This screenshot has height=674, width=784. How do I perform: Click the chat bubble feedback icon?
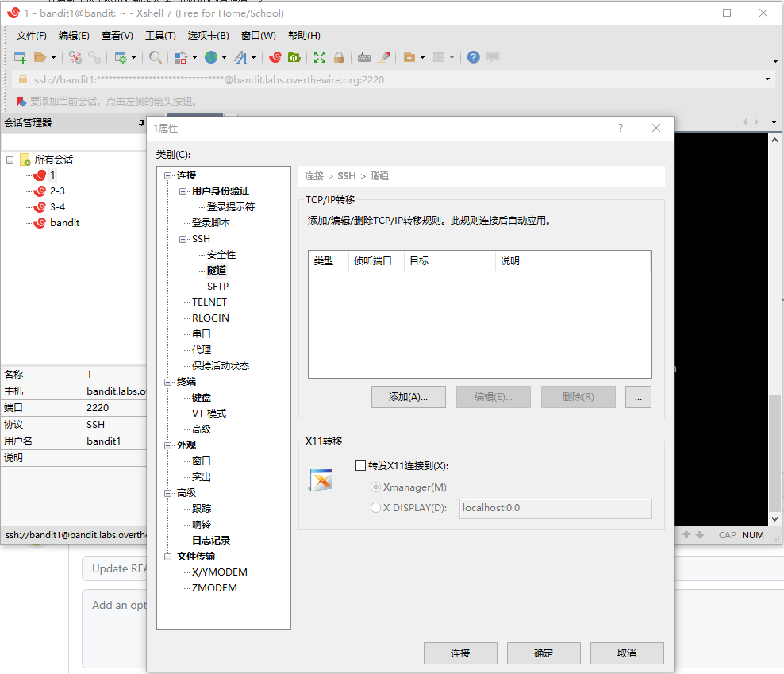tap(493, 57)
